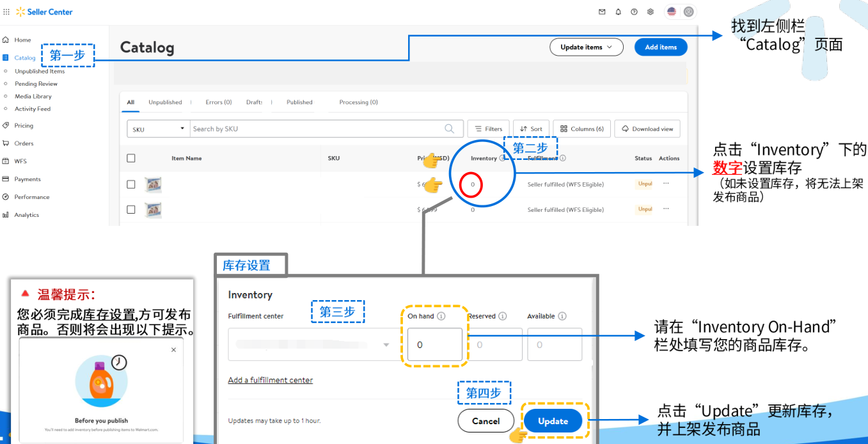Click inventory number 0 in second row

[x=473, y=210]
